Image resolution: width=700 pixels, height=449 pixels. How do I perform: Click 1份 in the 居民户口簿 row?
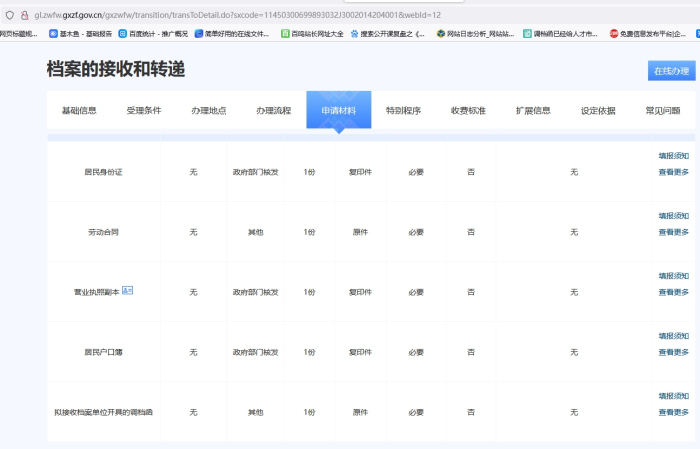pyautogui.click(x=309, y=352)
